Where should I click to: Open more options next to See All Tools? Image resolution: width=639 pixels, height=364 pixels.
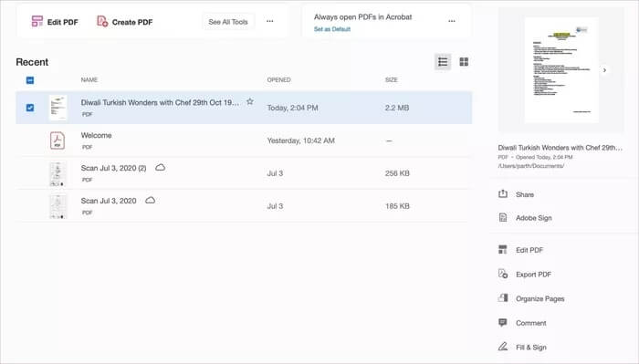pyautogui.click(x=270, y=21)
